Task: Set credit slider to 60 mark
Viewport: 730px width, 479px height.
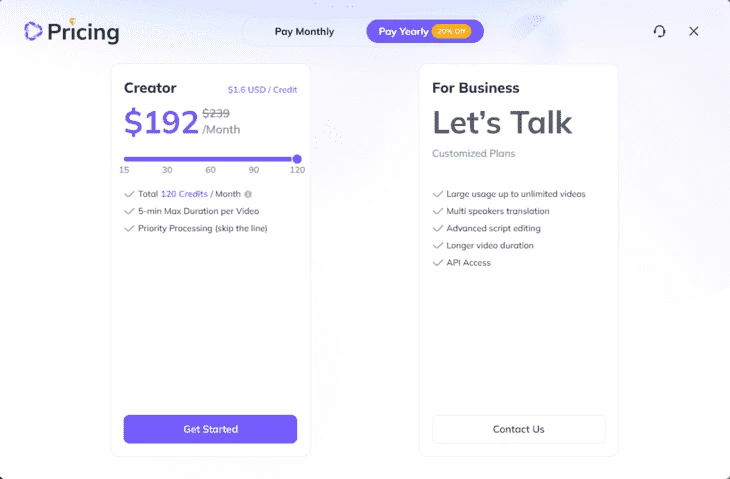Action: 210,159
